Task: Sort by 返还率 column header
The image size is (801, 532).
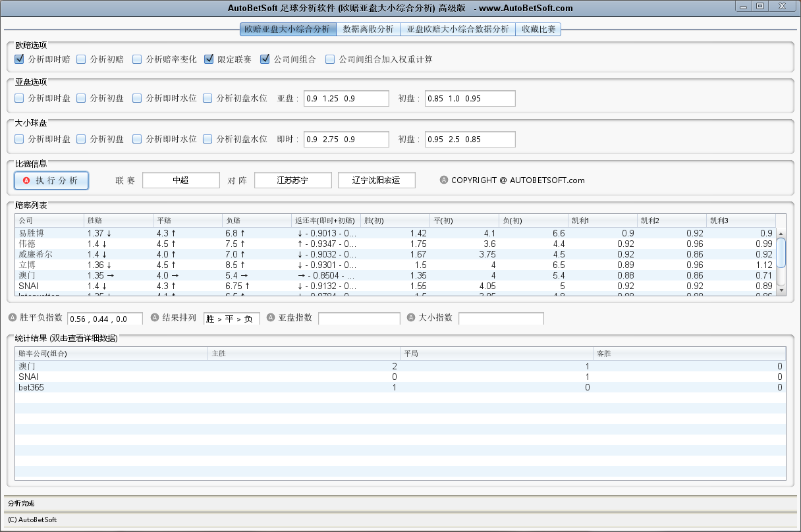Action: click(x=326, y=221)
